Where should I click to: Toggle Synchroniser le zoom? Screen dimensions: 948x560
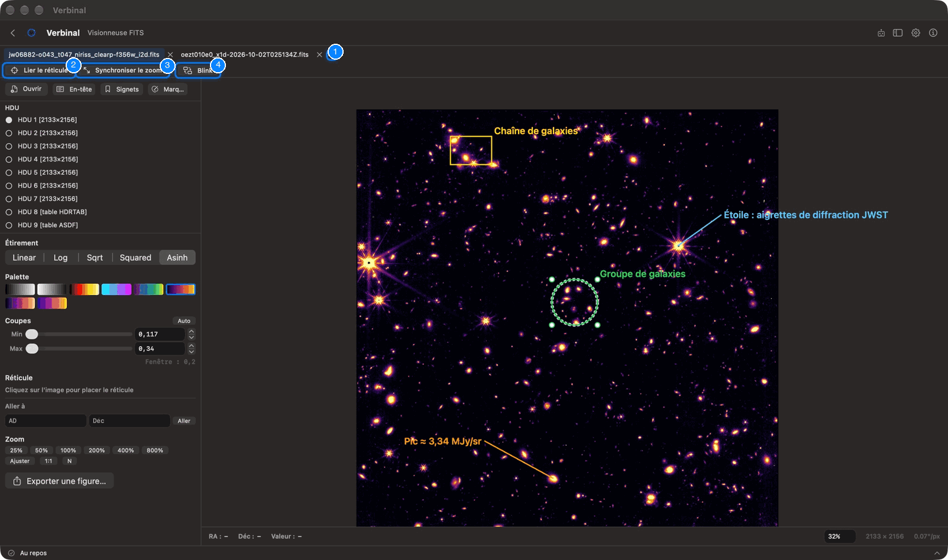[x=122, y=70]
